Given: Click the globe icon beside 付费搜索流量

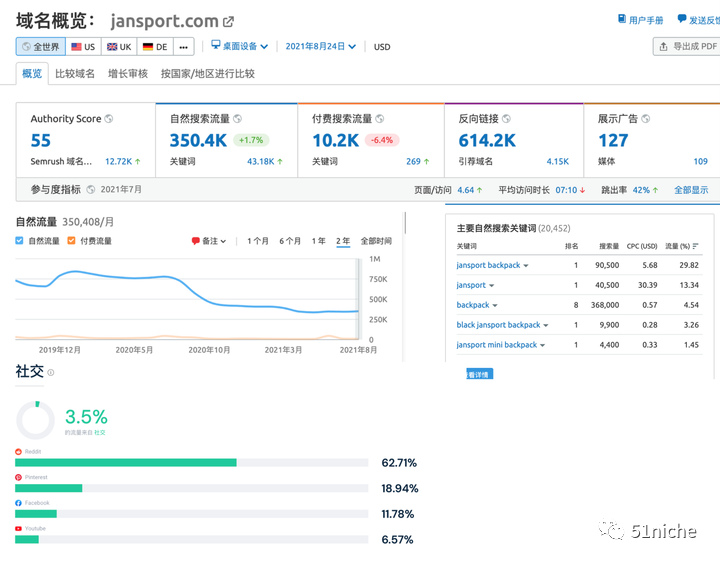Looking at the screenshot, I should pos(380,119).
